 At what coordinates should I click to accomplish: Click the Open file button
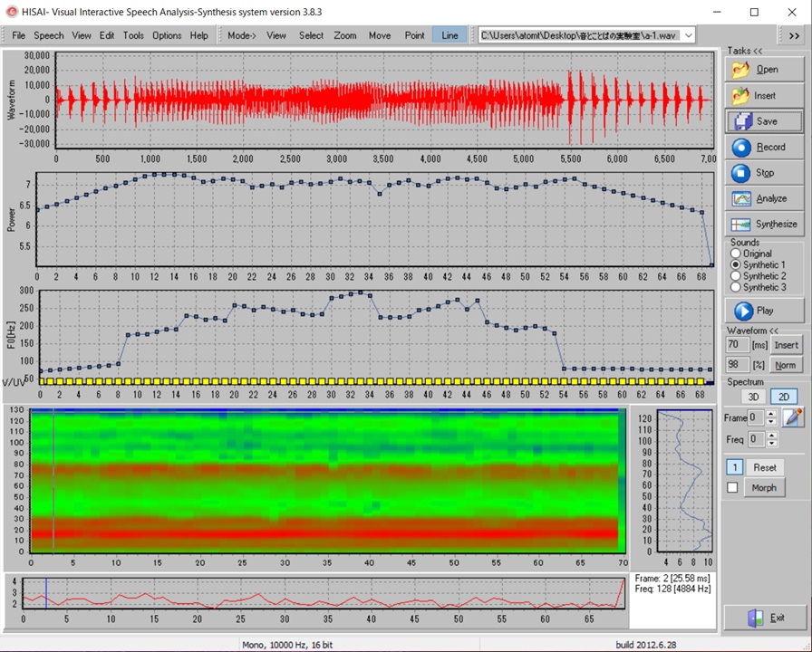(x=765, y=69)
